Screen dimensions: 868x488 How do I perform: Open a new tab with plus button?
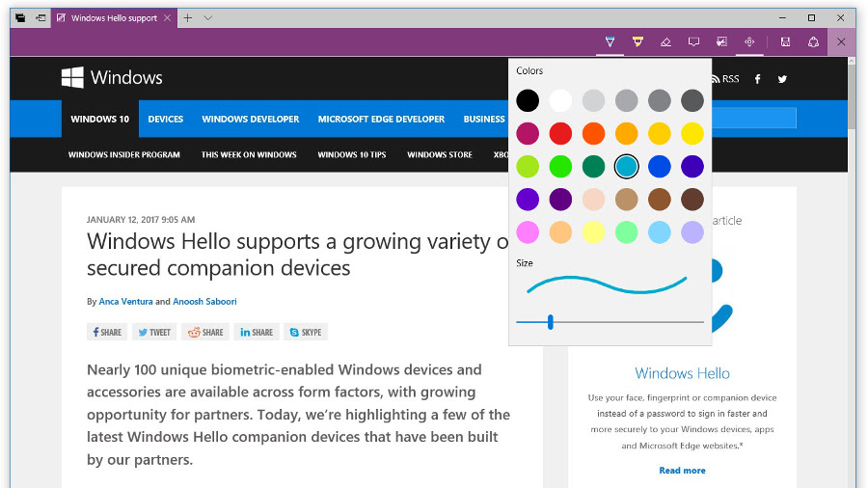[188, 17]
